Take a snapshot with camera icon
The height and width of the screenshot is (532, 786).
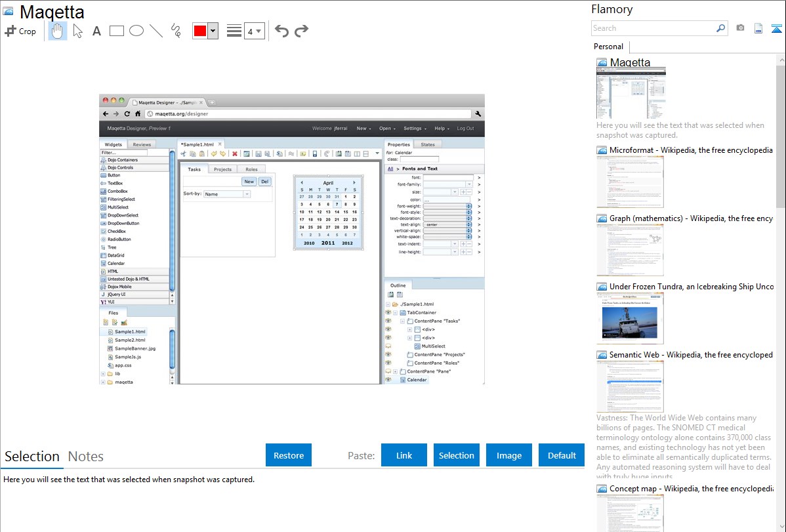pos(740,28)
